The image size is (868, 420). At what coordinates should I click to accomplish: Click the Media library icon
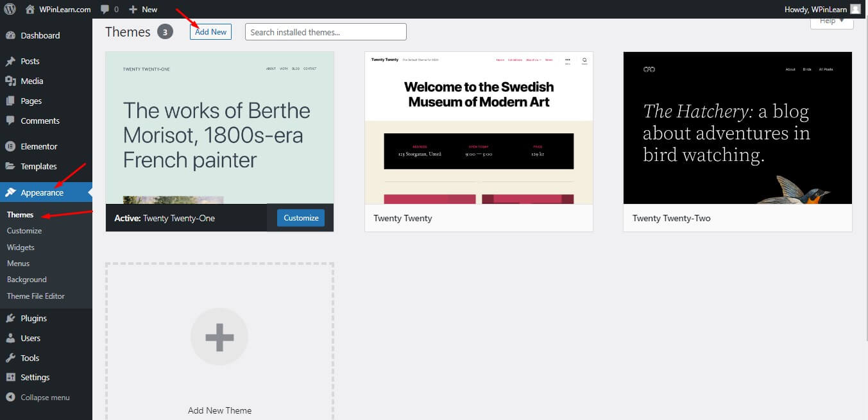click(10, 81)
